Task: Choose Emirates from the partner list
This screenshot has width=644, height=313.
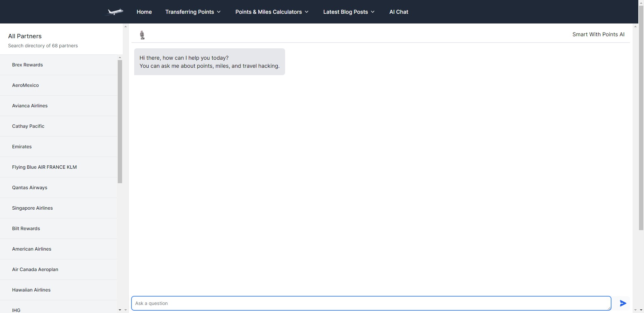Action: (22, 147)
